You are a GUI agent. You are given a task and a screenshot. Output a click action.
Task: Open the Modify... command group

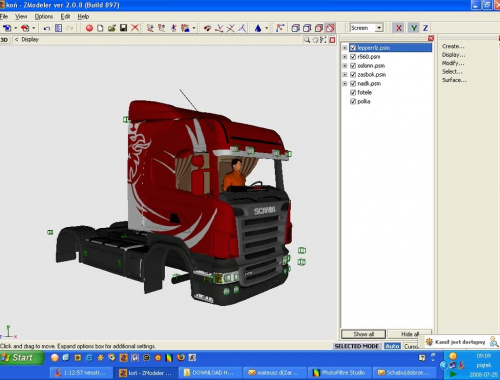point(453,63)
